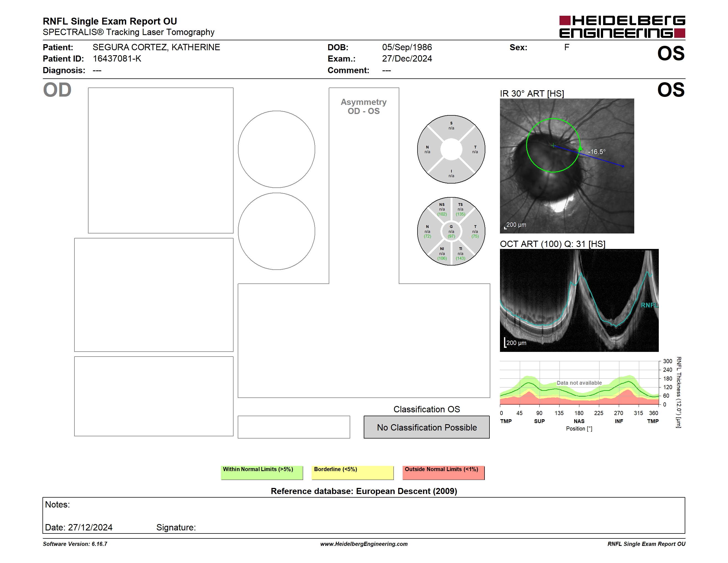Click the 'Software Version: 6.16.7' footer
This screenshot has height=563, width=728.
click(75, 544)
